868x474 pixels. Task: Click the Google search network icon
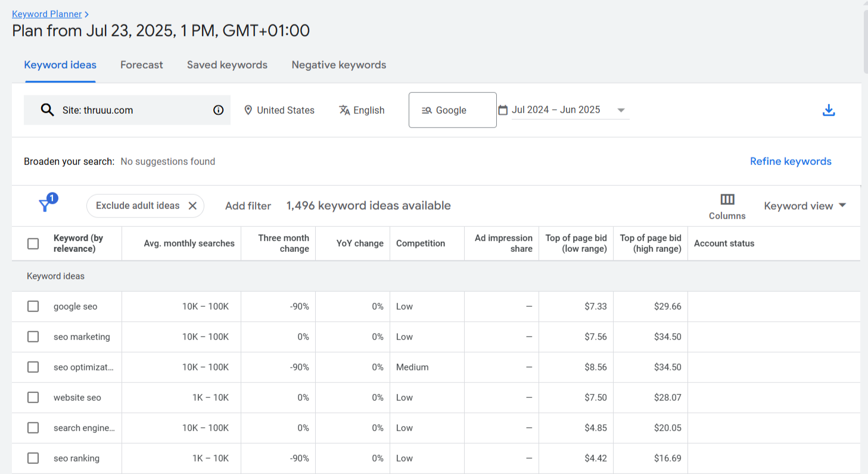(427, 110)
